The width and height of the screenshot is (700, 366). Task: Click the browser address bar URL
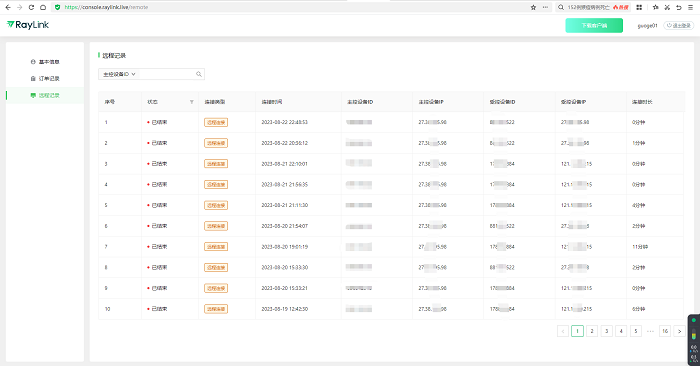click(106, 7)
